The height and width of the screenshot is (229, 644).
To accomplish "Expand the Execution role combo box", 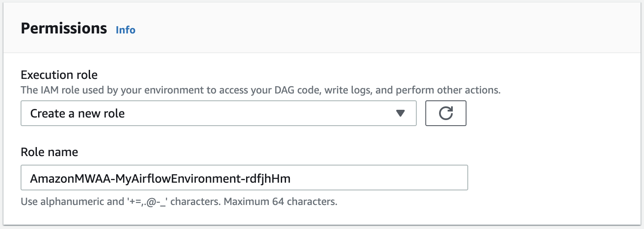I will 218,113.
